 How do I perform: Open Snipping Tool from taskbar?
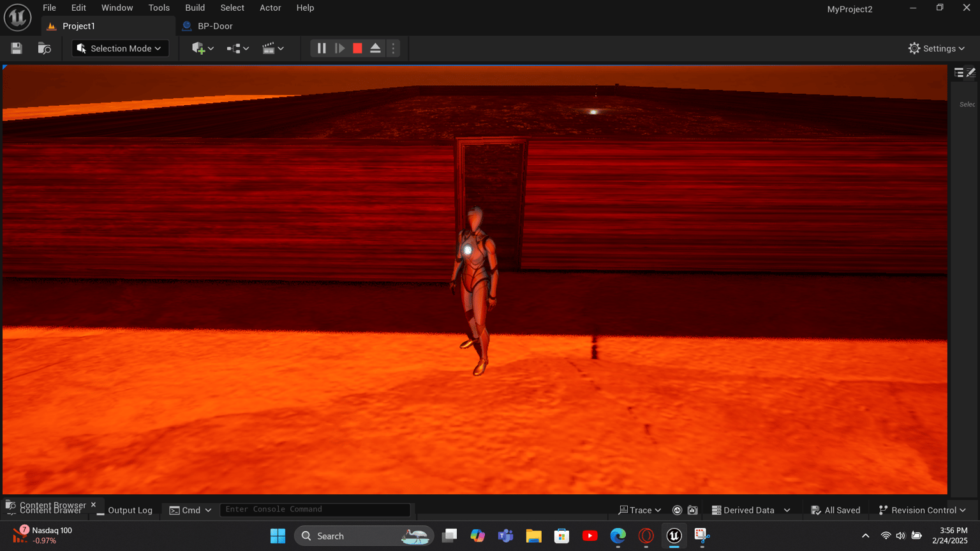click(x=702, y=536)
